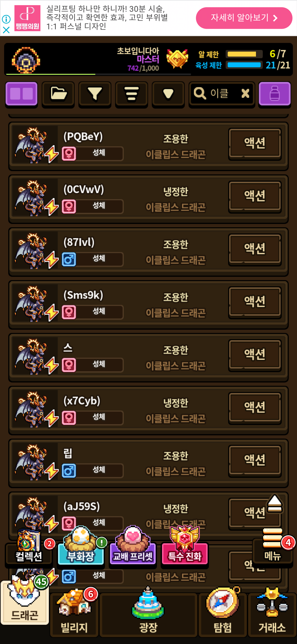The height and width of the screenshot is (644, 297).
Task: Open the 특수 진화 special evolution icon
Action: 185,547
